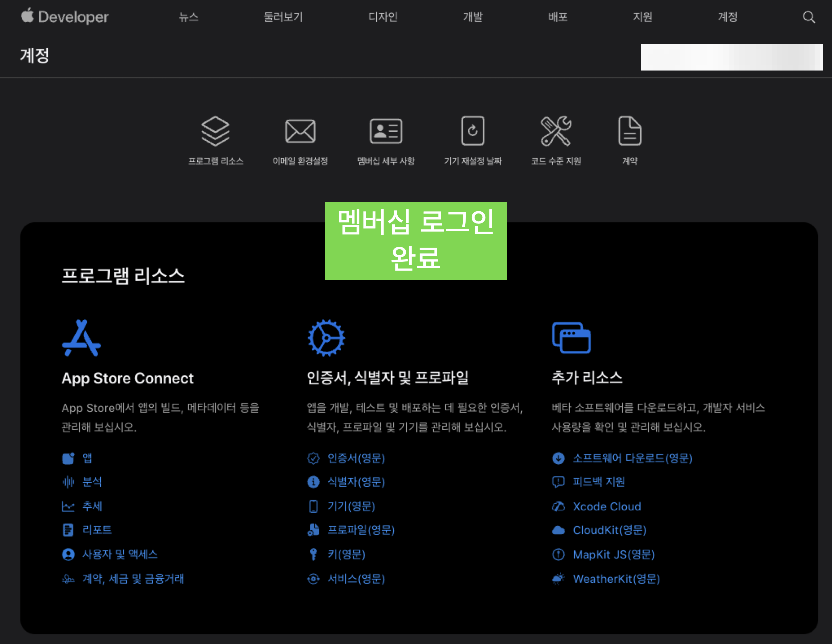
Task: Open the 뉴스 menu item
Action: (189, 17)
